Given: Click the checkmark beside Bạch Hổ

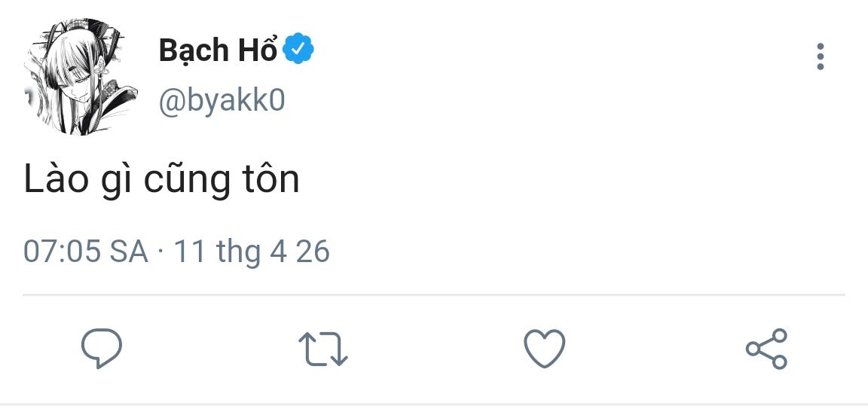Looking at the screenshot, I should 298,50.
